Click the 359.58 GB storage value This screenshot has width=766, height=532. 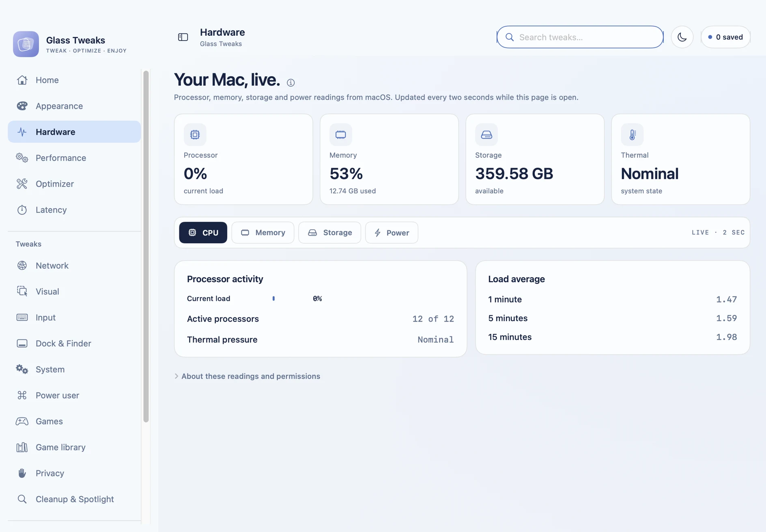point(514,174)
